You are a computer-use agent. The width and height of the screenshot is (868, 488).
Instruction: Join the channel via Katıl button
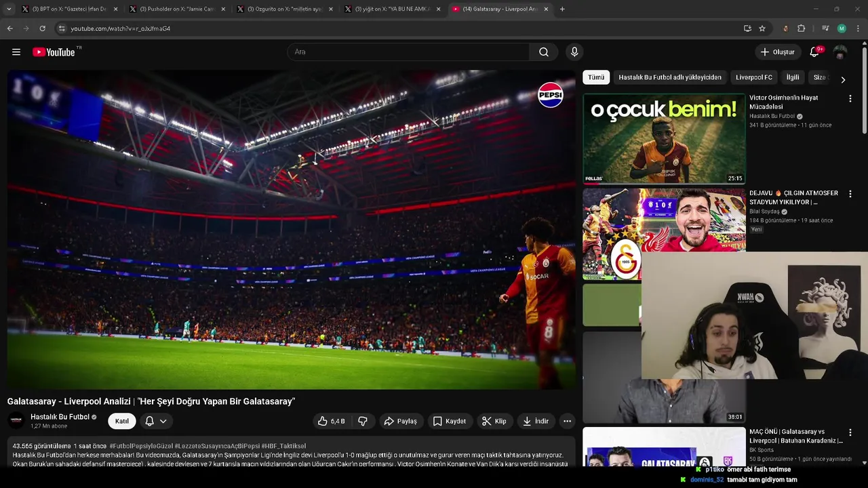[x=122, y=421]
